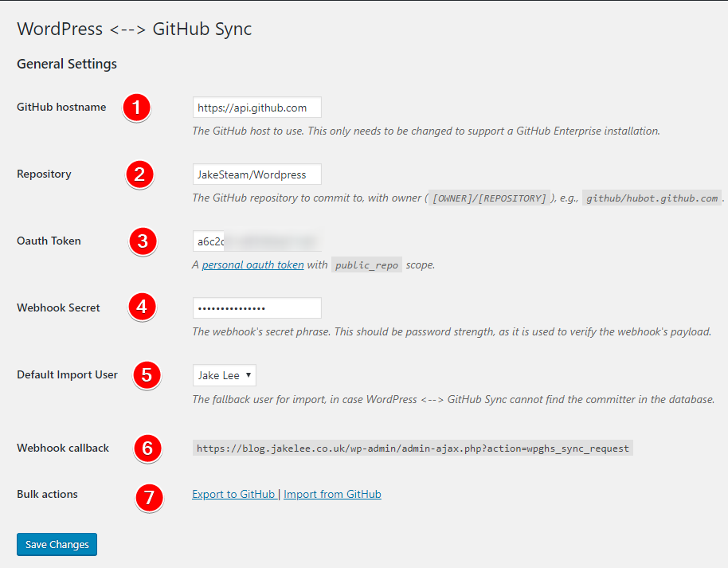Click the Save Changes button

[57, 544]
